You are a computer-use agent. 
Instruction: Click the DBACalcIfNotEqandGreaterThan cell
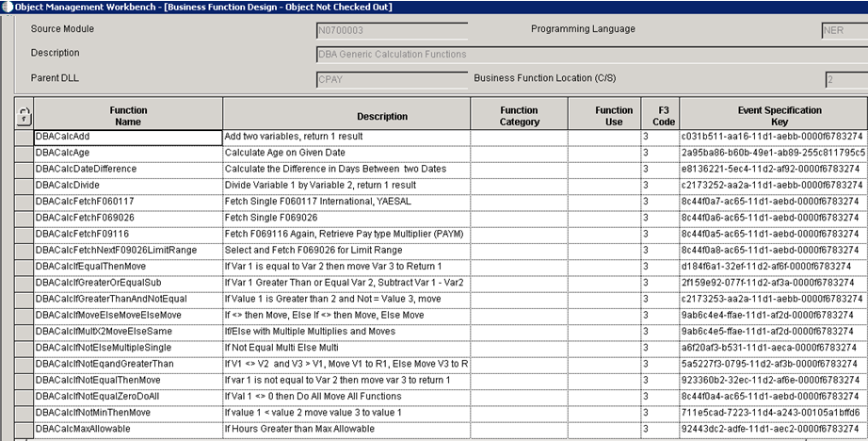tap(128, 365)
